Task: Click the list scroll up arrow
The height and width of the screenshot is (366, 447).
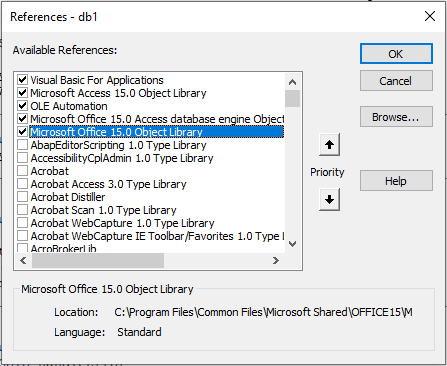Action: [292, 82]
